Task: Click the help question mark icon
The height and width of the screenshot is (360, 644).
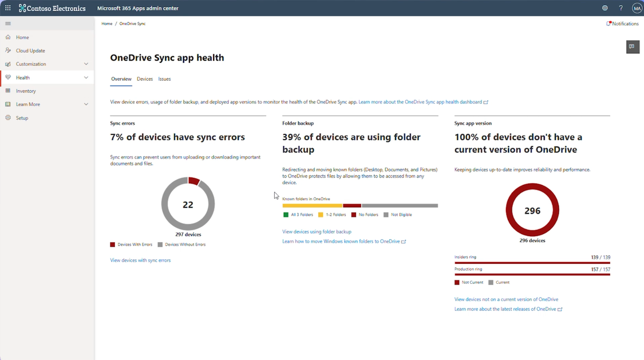Action: click(x=621, y=8)
